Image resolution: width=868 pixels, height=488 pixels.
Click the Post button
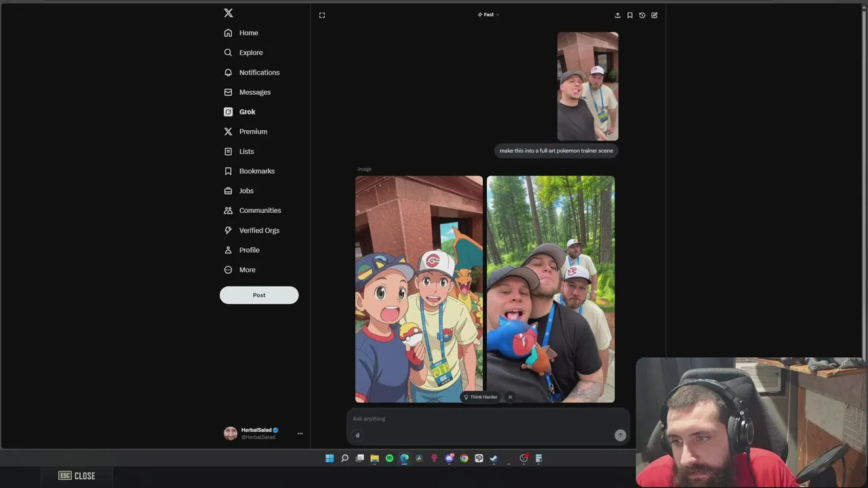pos(259,295)
